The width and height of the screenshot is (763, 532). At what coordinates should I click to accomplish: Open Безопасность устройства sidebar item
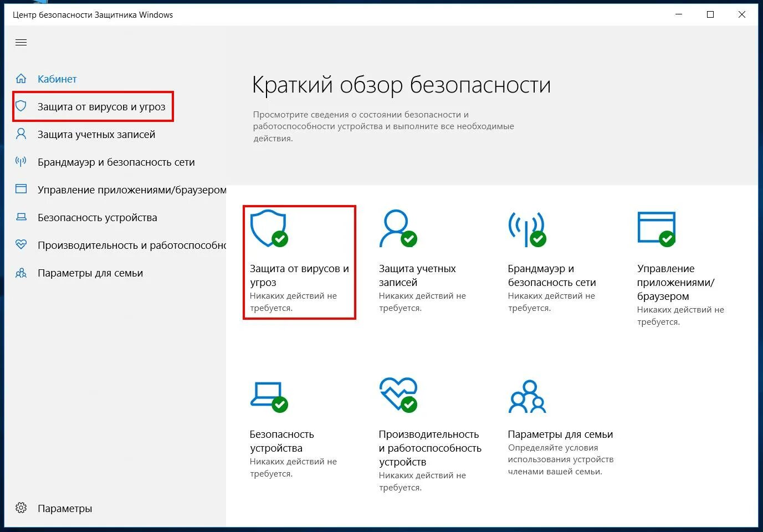pyautogui.click(x=98, y=217)
